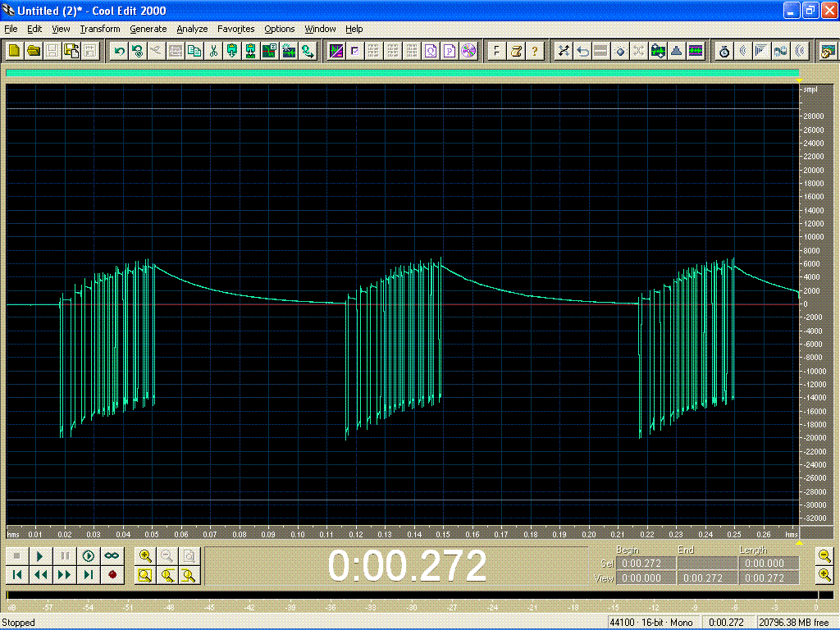This screenshot has width=840, height=630.
Task: Start playback with the Play button
Action: coord(40,555)
